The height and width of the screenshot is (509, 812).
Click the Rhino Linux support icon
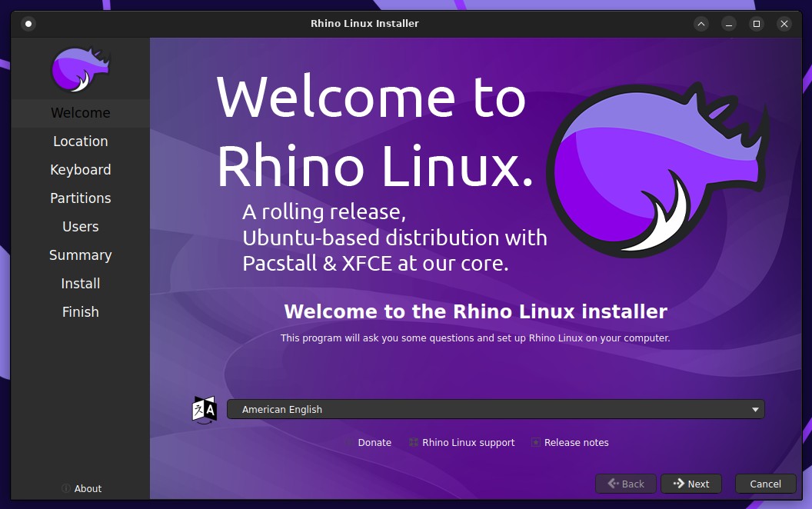[x=413, y=442]
